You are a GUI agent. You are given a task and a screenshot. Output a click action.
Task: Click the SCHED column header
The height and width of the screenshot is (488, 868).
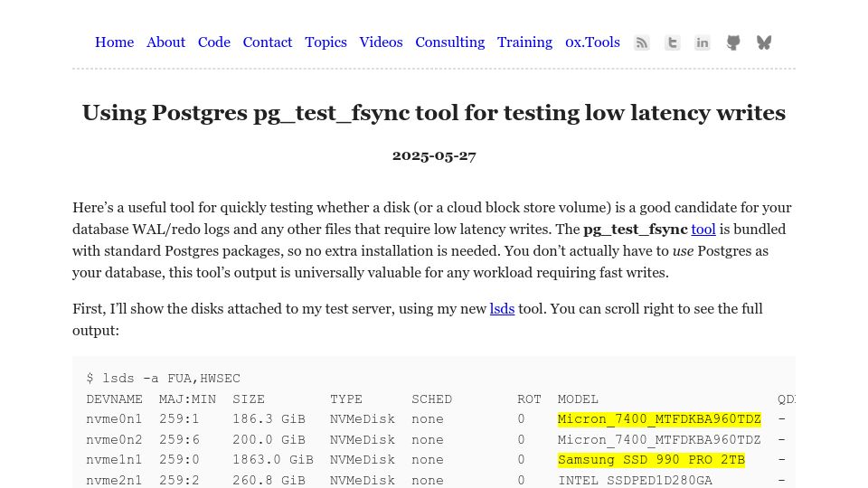click(432, 399)
